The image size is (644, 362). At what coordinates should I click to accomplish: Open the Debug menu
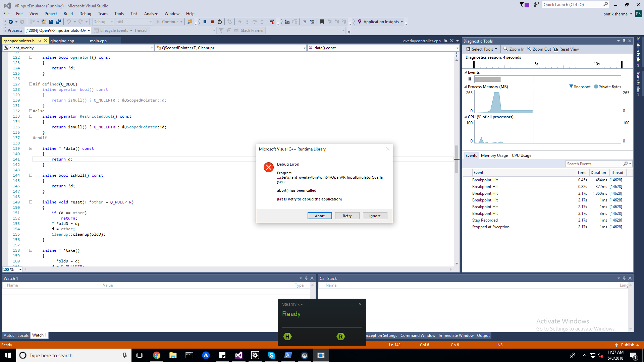click(85, 14)
